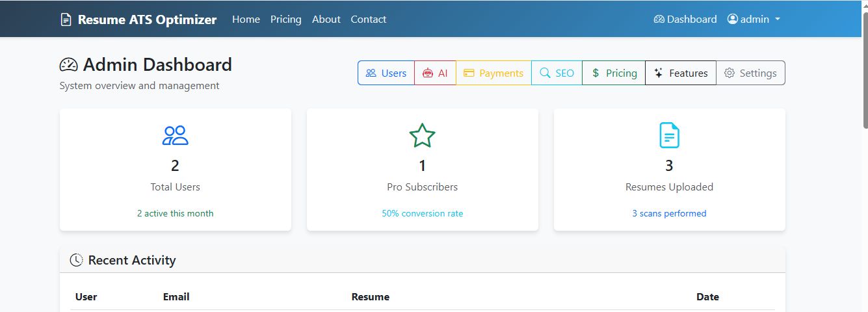Click the blue people icon in Total Users card
Image resolution: width=868 pixels, height=312 pixels.
point(176,135)
